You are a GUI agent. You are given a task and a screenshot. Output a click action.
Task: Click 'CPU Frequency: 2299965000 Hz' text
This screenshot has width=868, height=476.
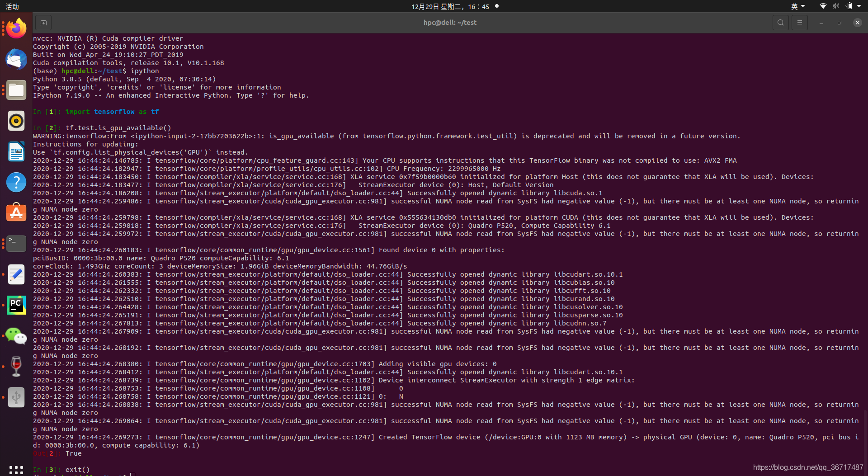pyautogui.click(x=443, y=169)
